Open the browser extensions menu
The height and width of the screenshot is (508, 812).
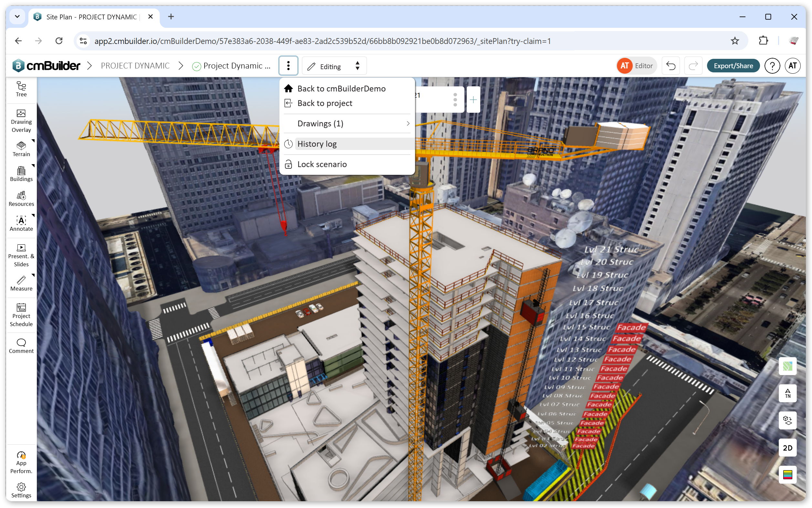click(x=763, y=41)
